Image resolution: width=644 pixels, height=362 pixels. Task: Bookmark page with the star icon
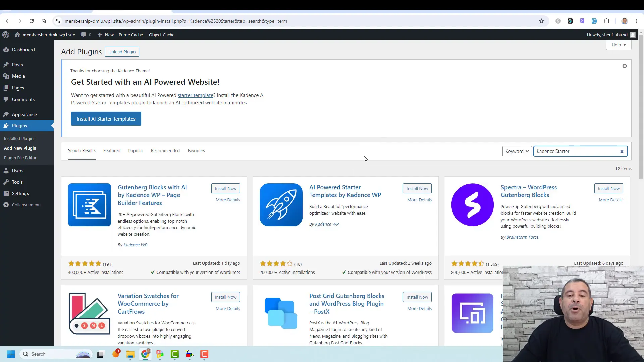click(541, 21)
